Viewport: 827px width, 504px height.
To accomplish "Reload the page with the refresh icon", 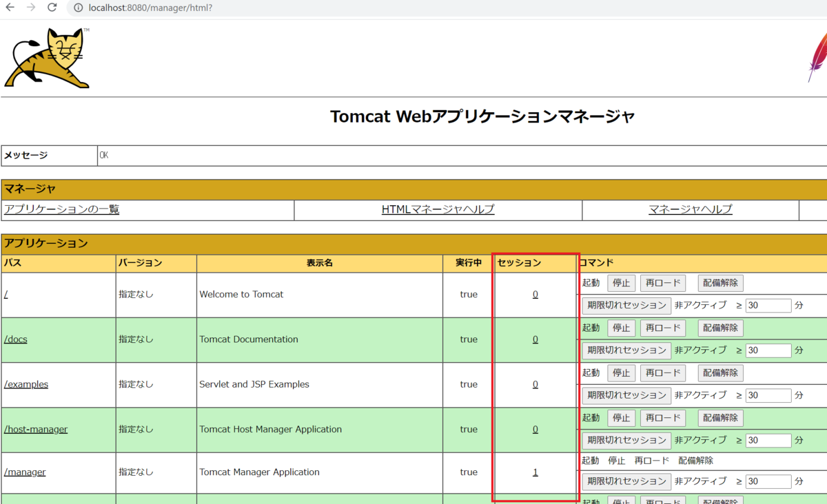I will tap(52, 8).
